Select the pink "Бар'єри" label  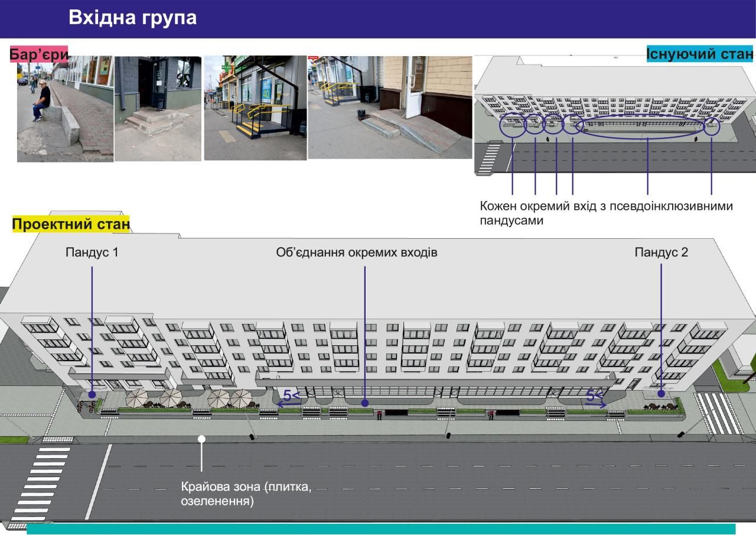tap(39, 55)
